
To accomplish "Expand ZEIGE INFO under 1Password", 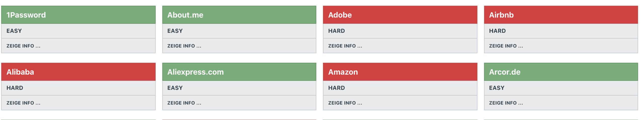I will [x=23, y=46].
